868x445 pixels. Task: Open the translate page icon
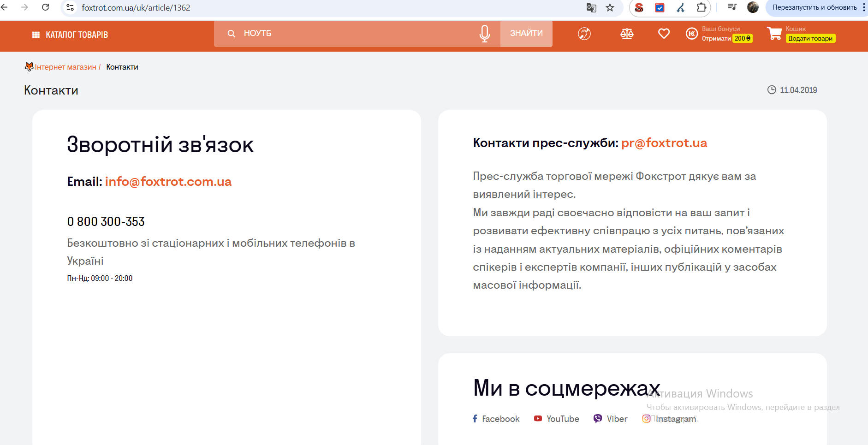click(591, 7)
